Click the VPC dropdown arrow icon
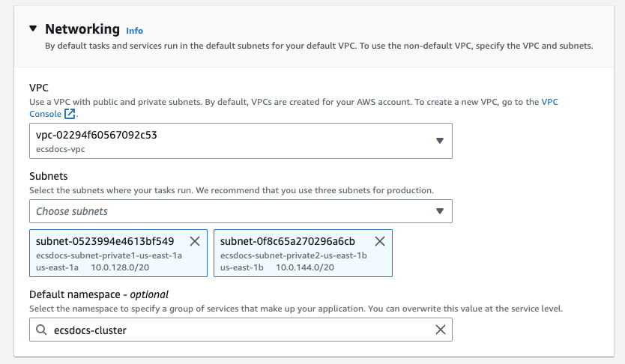This screenshot has width=625, height=364. (440, 141)
